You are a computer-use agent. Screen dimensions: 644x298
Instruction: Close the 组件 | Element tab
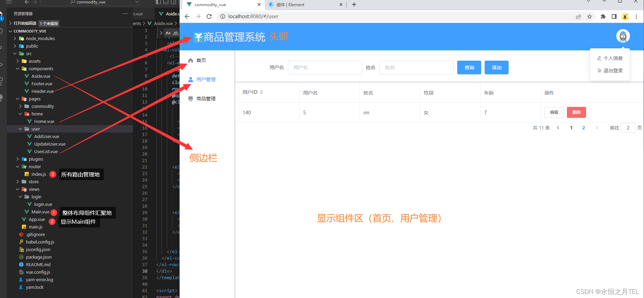pos(341,4)
